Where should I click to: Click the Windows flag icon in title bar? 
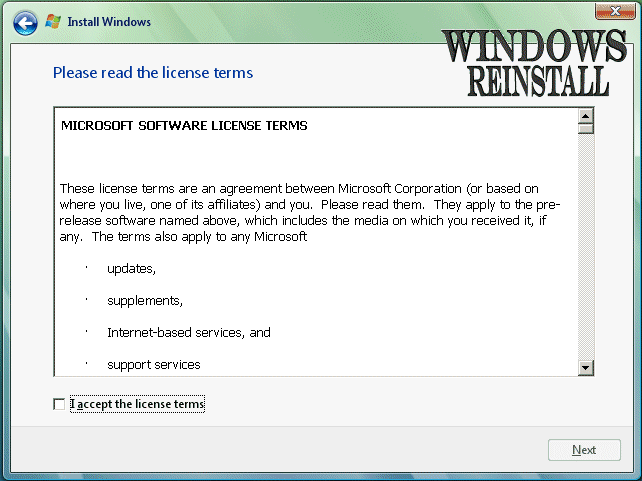53,21
